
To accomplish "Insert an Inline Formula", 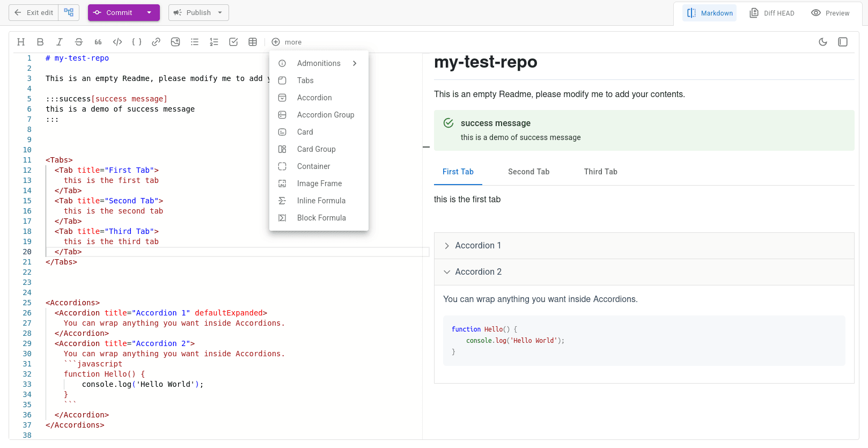I will click(x=319, y=201).
